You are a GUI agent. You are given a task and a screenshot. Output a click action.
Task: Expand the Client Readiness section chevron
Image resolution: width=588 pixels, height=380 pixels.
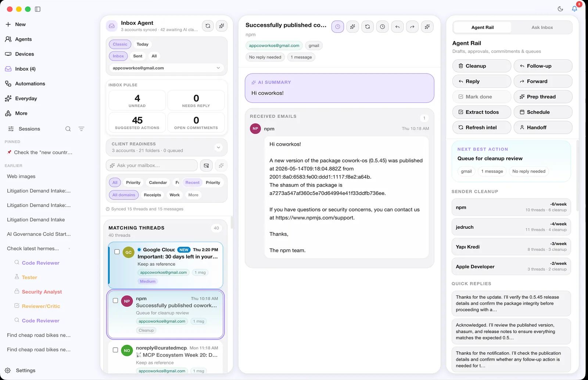218,148
